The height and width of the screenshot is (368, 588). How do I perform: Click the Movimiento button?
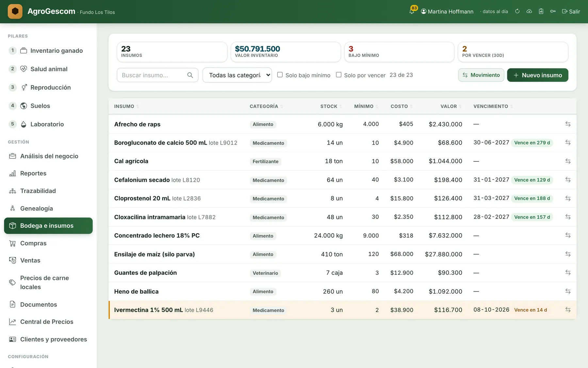tap(481, 75)
